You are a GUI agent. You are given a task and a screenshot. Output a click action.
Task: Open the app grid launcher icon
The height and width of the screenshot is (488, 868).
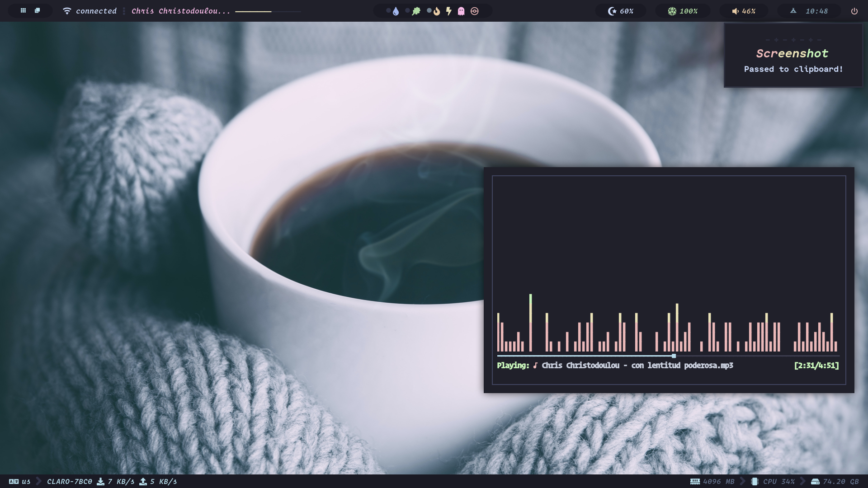(x=23, y=10)
